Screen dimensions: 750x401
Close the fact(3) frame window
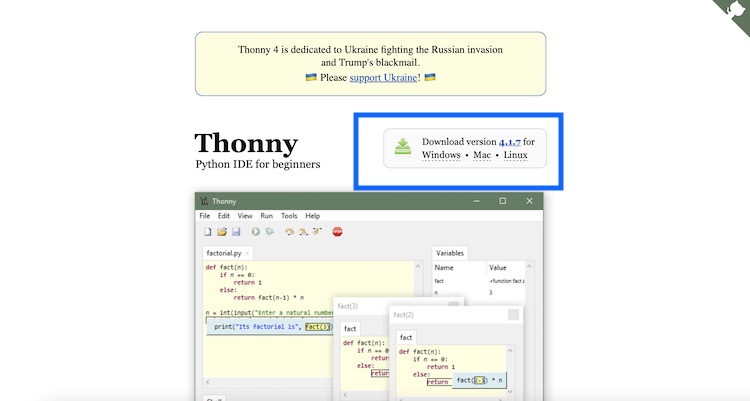pyautogui.click(x=454, y=304)
